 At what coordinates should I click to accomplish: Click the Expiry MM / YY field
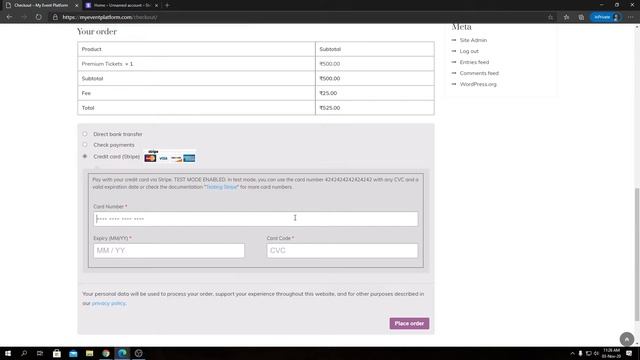(169, 251)
